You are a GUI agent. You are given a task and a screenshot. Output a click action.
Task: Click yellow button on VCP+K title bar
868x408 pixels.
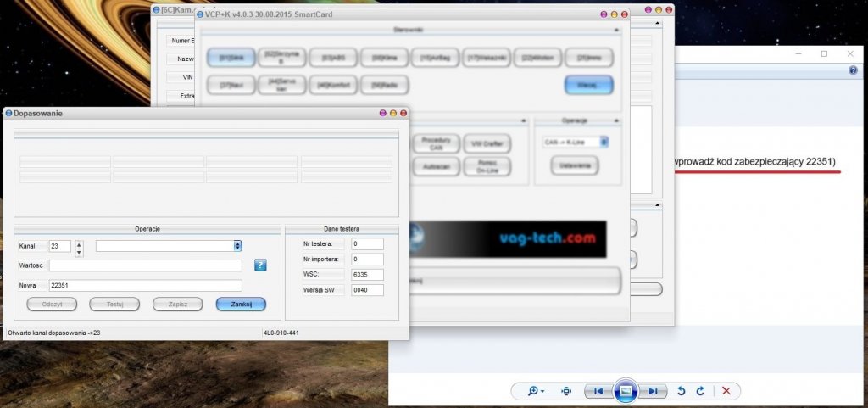614,14
